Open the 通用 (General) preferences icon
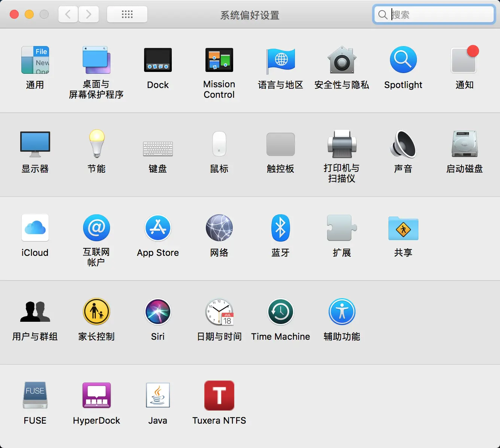 point(35,60)
